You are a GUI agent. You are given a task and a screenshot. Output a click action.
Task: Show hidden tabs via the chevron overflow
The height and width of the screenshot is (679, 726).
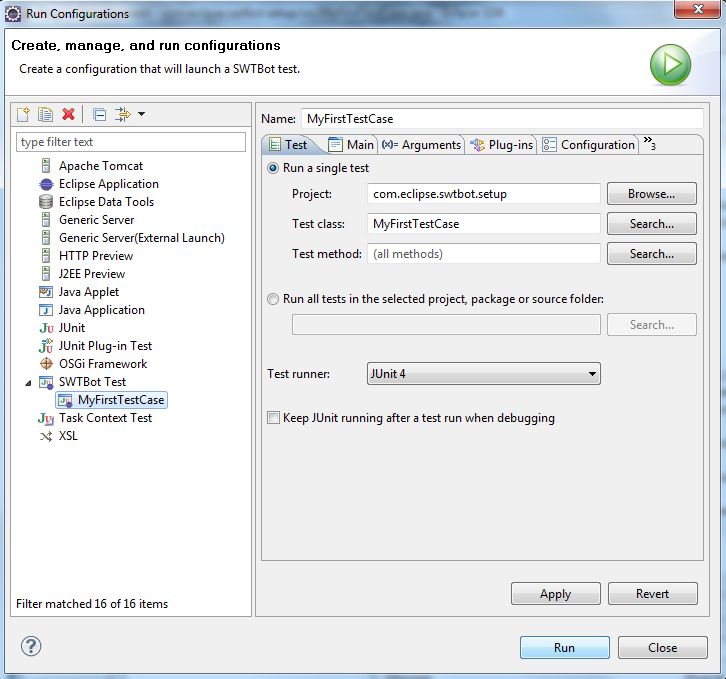pos(650,143)
